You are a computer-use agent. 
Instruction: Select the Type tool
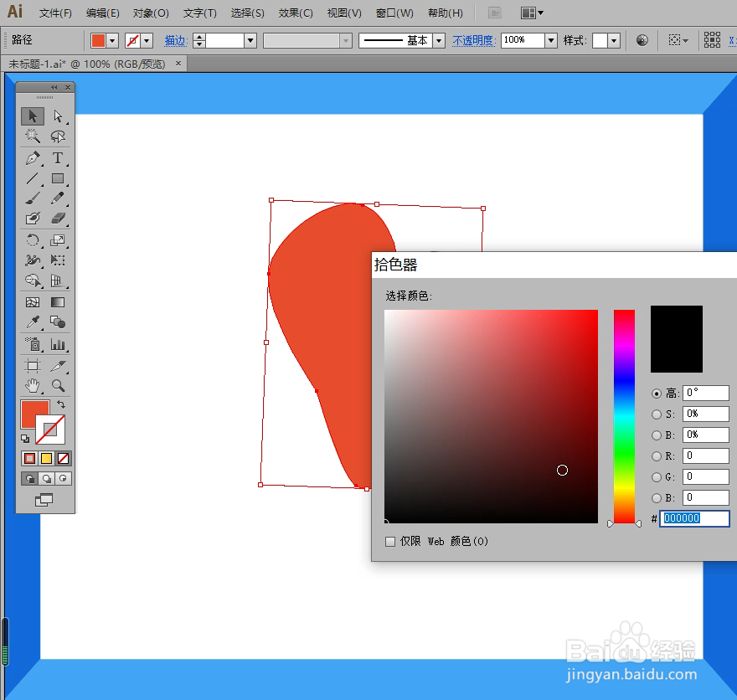tap(58, 158)
